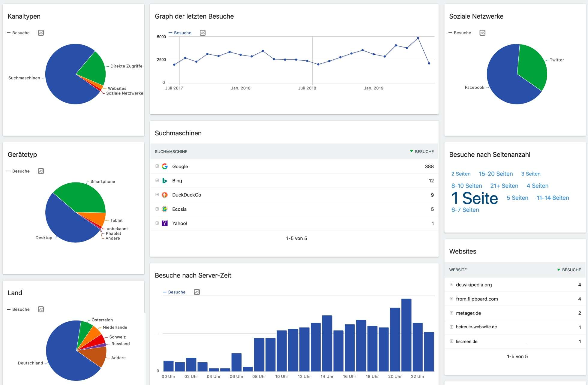This screenshot has width=588, height=385.
Task: Click the Websites label in Kanaltypen chart
Action: 117,89
